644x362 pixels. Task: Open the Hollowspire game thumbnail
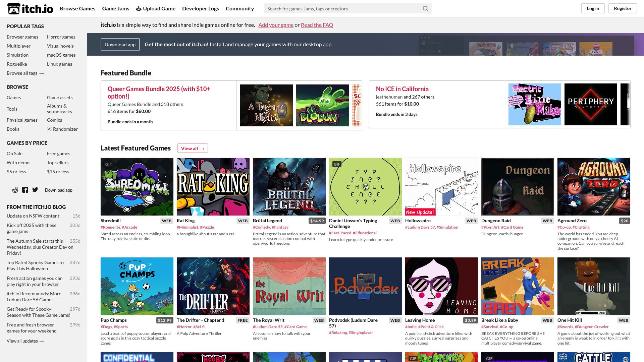click(x=441, y=187)
